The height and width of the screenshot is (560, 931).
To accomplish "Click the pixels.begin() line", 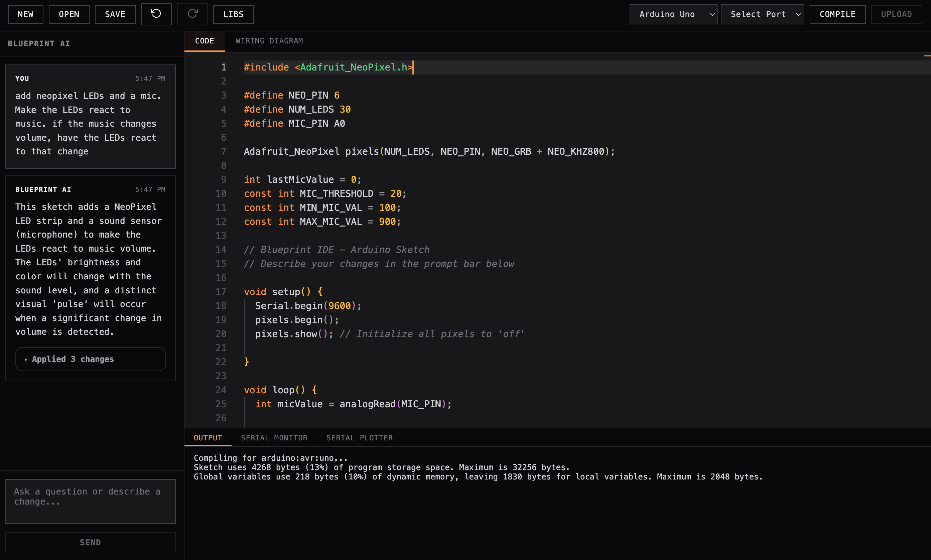I will tap(297, 320).
